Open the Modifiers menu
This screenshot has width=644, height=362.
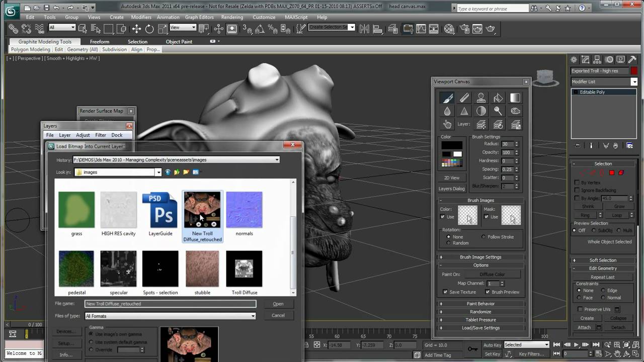[x=141, y=17]
